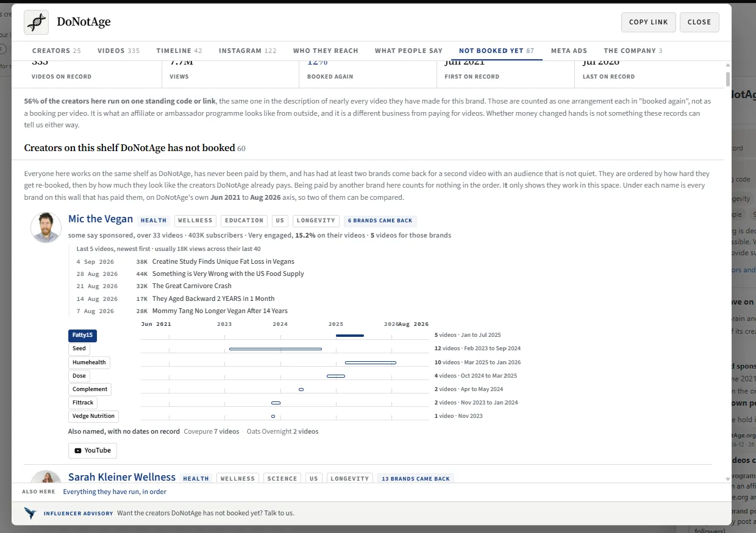Click the Vedge Nutrition timeline dot
The image size is (756, 533).
[x=273, y=416]
